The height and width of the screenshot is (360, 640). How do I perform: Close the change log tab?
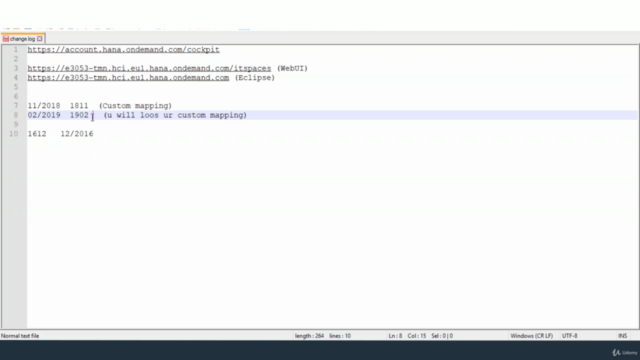click(x=40, y=39)
